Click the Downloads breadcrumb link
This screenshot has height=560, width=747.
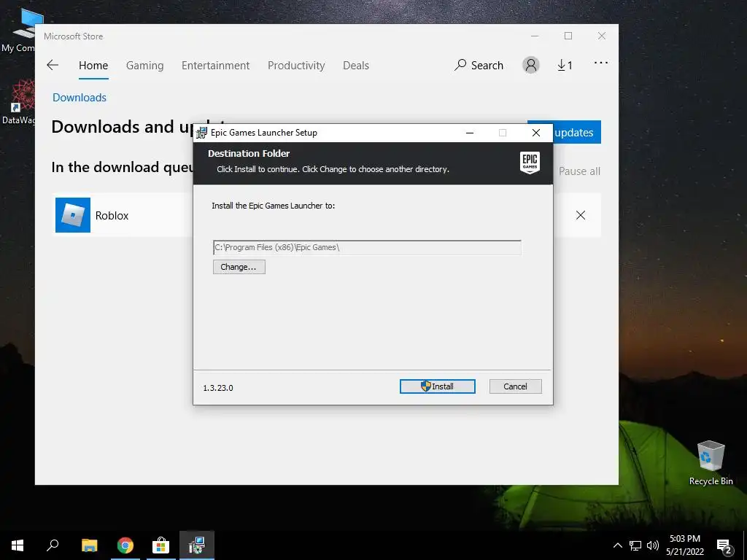80,98
